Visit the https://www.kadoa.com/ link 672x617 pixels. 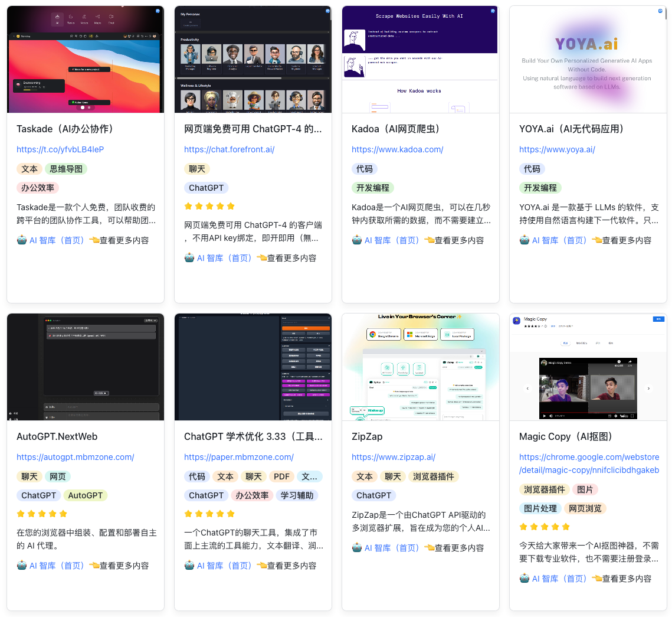pos(397,149)
